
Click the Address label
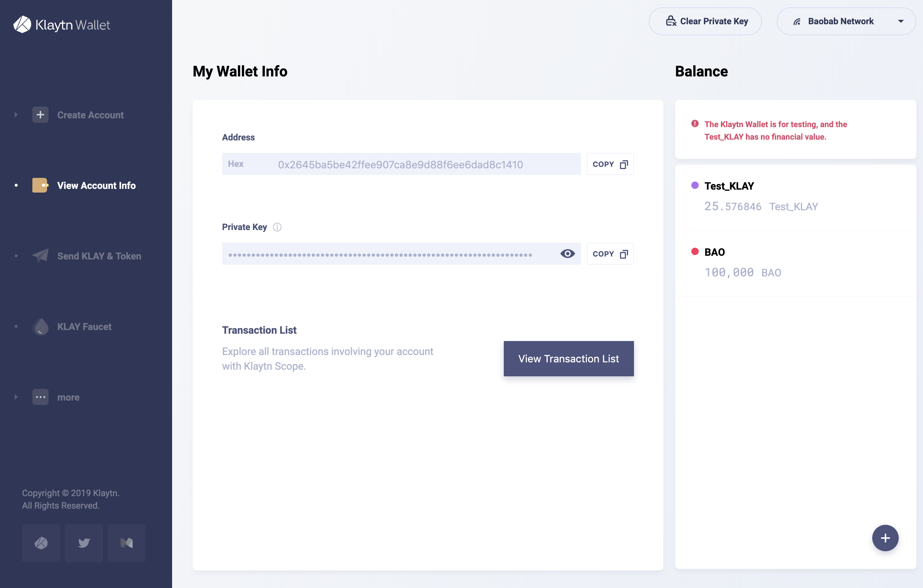[x=238, y=137]
